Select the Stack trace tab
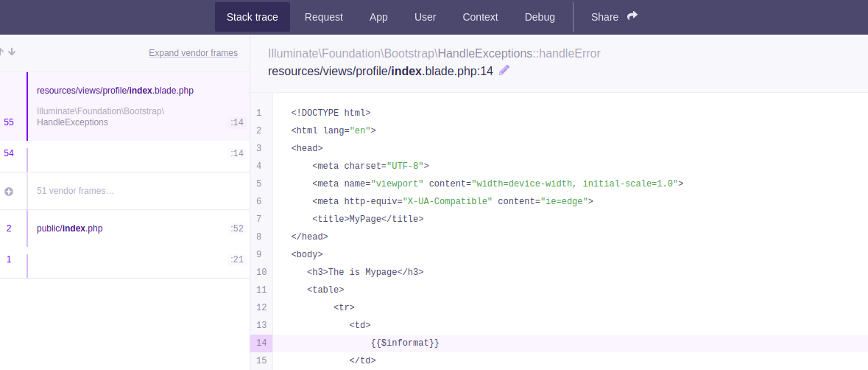Viewport: 868px width, 370px height. (252, 17)
